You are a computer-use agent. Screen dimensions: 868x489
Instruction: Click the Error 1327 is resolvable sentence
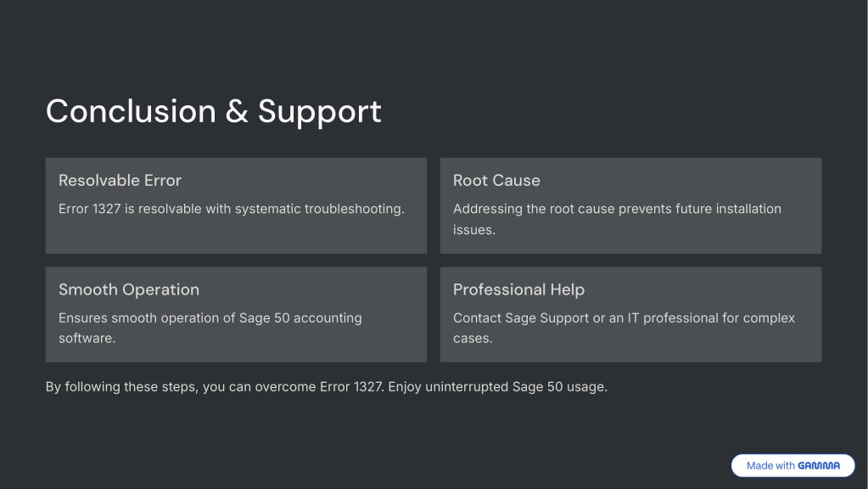[x=232, y=209]
